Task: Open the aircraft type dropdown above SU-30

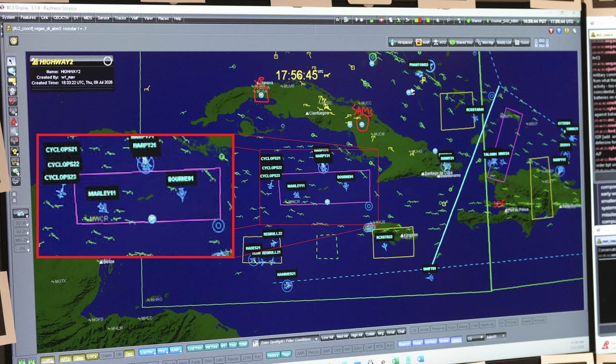Action: (x=20, y=213)
